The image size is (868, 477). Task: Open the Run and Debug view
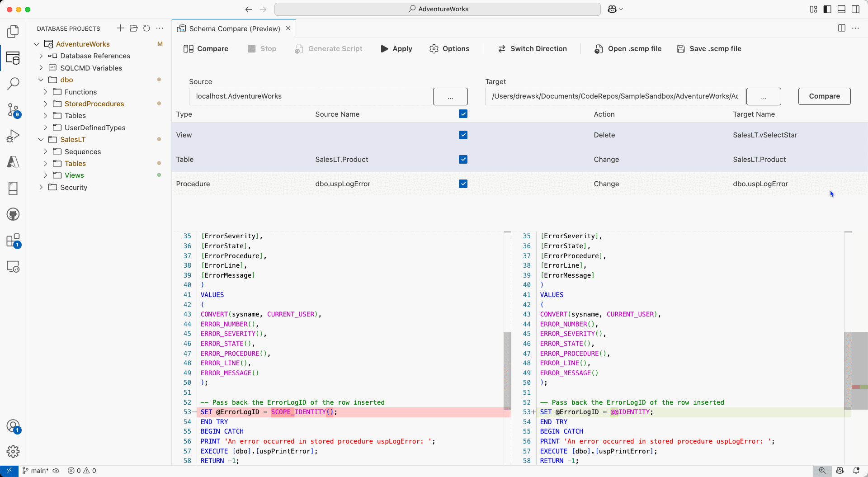13,135
